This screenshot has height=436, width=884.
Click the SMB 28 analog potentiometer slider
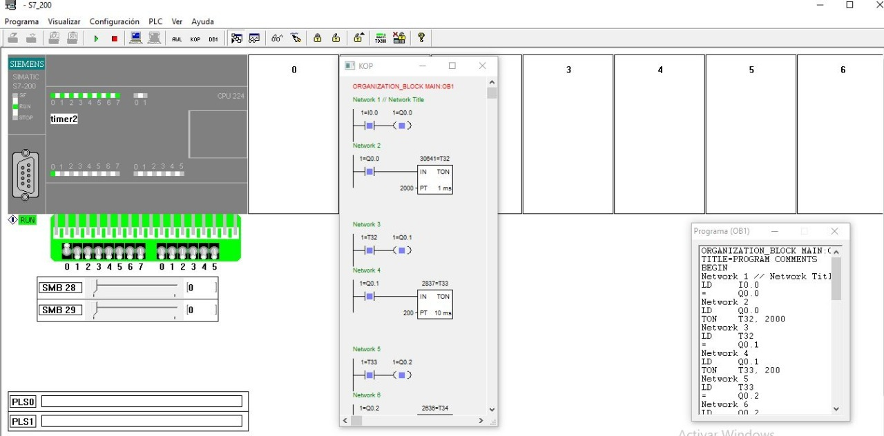(x=135, y=288)
